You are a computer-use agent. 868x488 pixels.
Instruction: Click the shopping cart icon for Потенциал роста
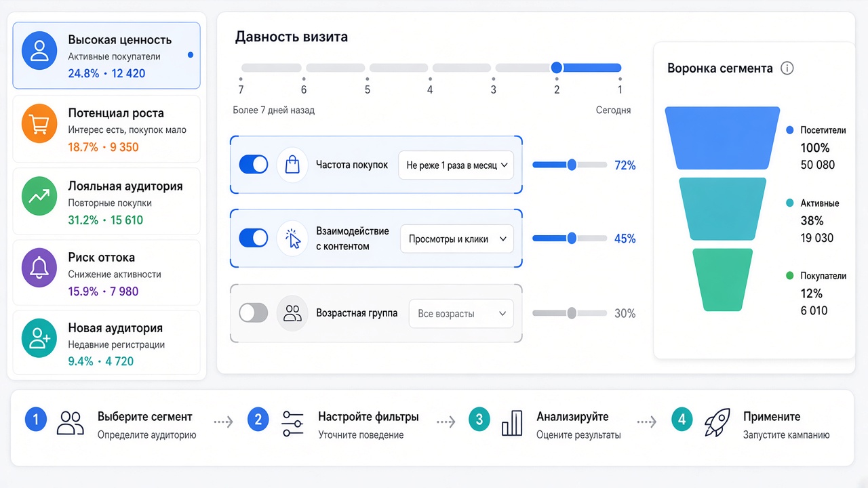coord(39,125)
